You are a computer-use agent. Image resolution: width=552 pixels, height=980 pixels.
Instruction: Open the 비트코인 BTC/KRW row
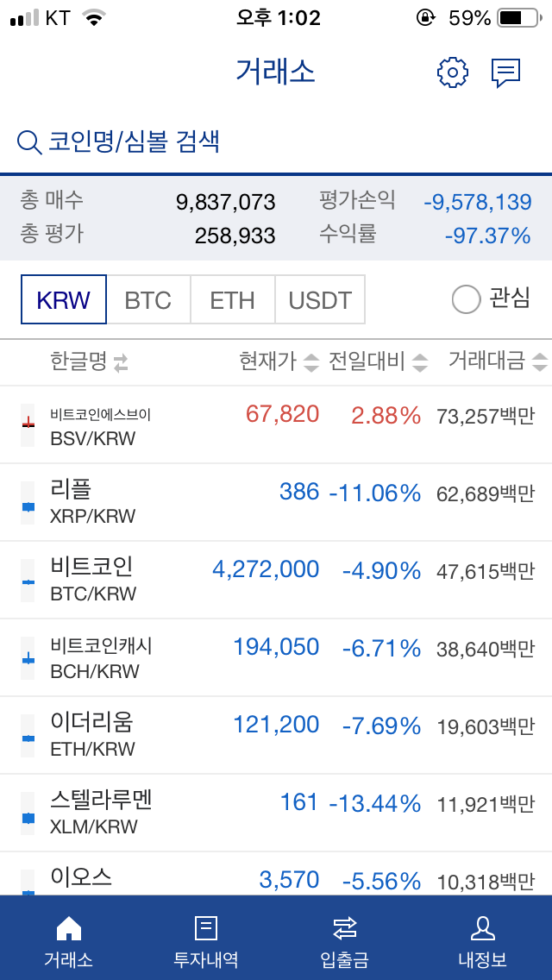(x=276, y=580)
